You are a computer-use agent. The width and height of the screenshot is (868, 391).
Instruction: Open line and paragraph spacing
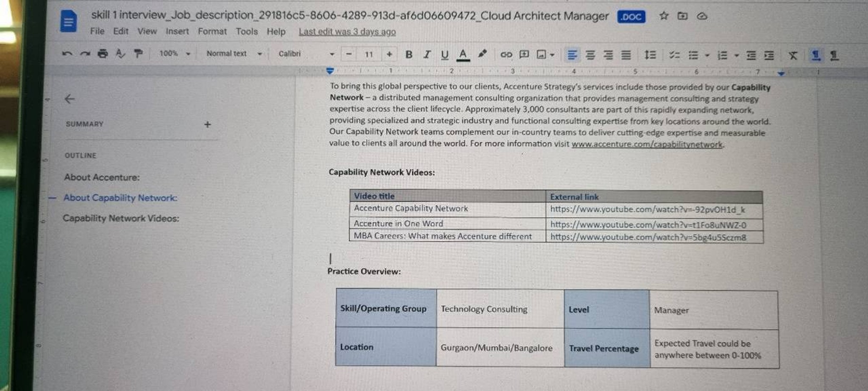650,55
